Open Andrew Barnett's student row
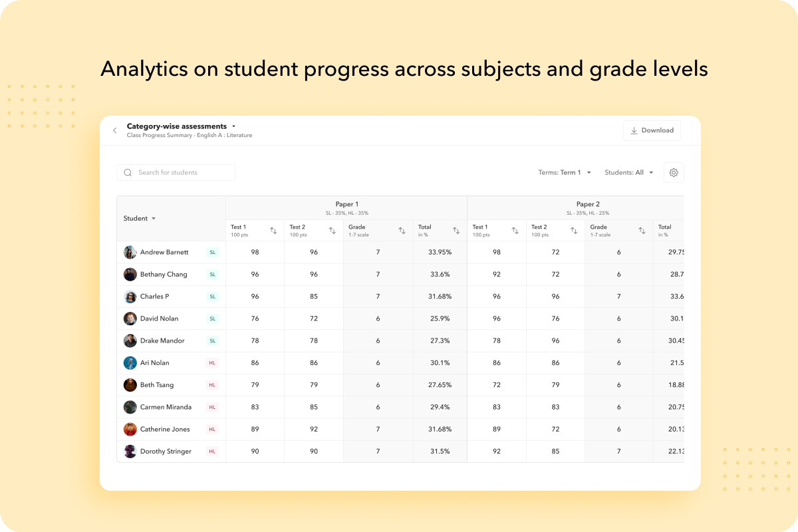This screenshot has width=798, height=532. 164,252
